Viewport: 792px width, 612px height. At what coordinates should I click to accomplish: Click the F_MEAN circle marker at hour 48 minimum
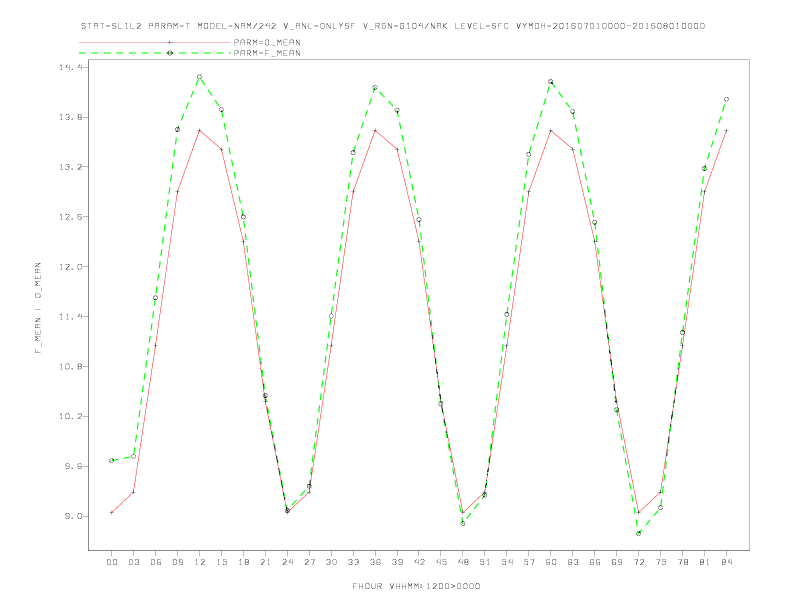tap(463, 524)
